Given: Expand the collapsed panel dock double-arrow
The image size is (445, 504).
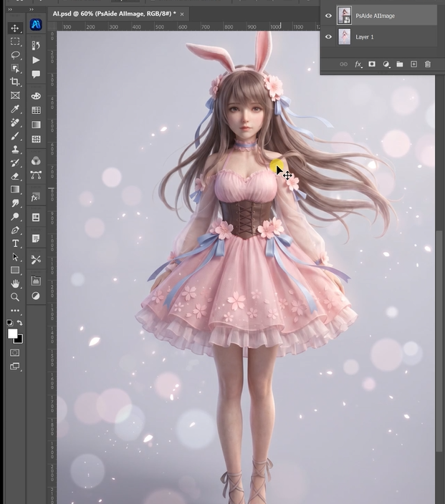Looking at the screenshot, I should tap(32, 9).
